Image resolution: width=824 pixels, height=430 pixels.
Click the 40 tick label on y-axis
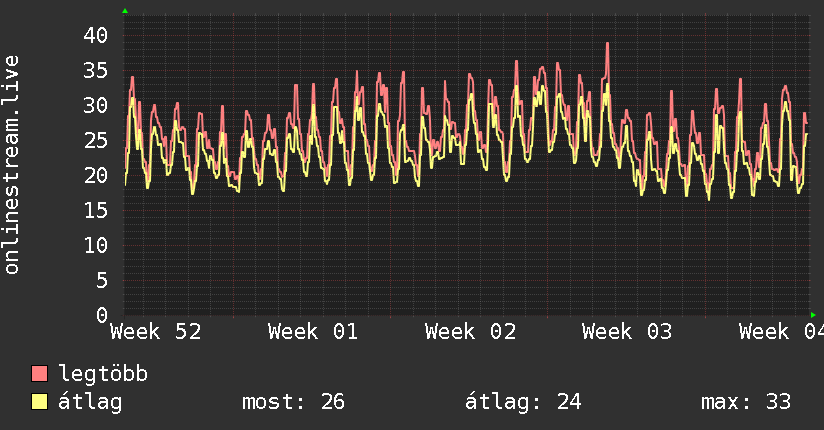click(x=95, y=35)
